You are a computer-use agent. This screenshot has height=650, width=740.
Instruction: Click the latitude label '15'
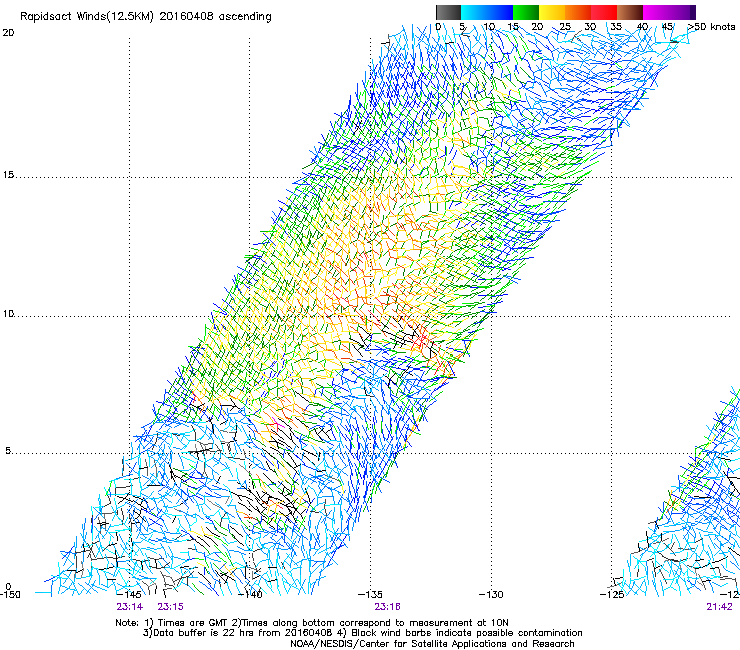click(x=8, y=175)
